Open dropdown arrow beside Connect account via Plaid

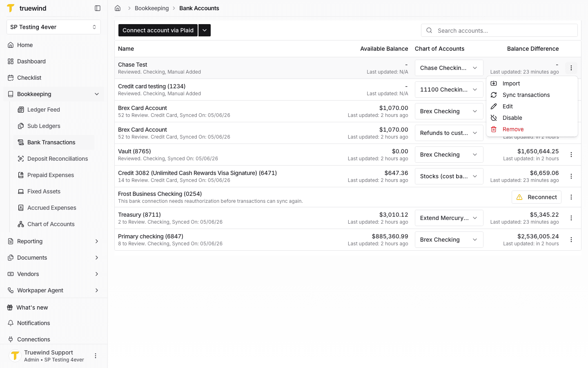pos(205,30)
